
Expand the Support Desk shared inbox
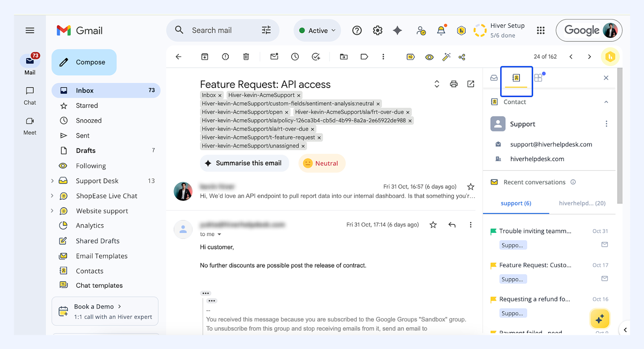point(52,181)
